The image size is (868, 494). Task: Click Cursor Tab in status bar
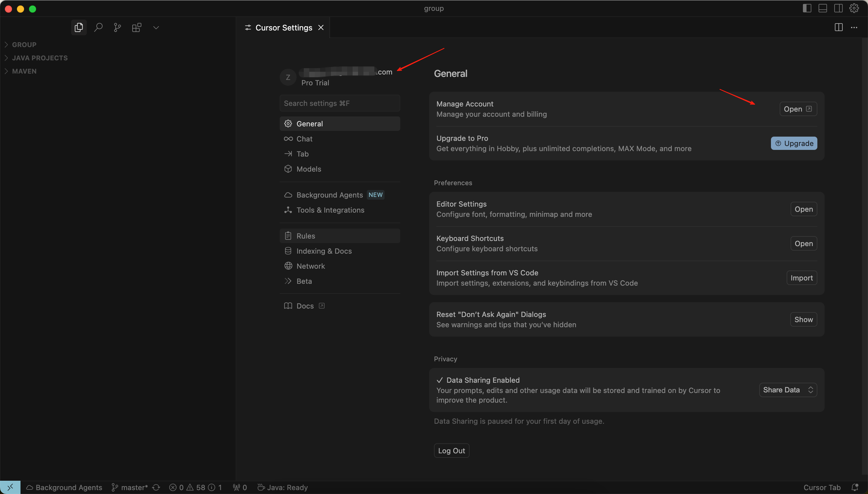[822, 488]
